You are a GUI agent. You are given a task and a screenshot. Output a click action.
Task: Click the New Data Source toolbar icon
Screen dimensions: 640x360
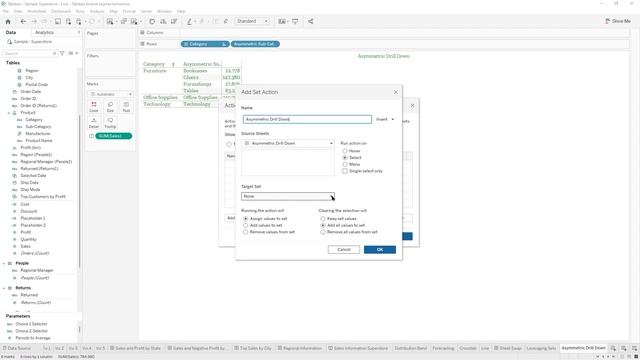(68, 21)
